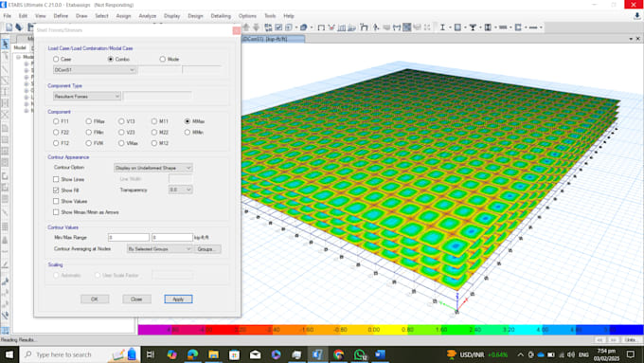Click the I-beam frame section toolbar icon

[x=442, y=27]
